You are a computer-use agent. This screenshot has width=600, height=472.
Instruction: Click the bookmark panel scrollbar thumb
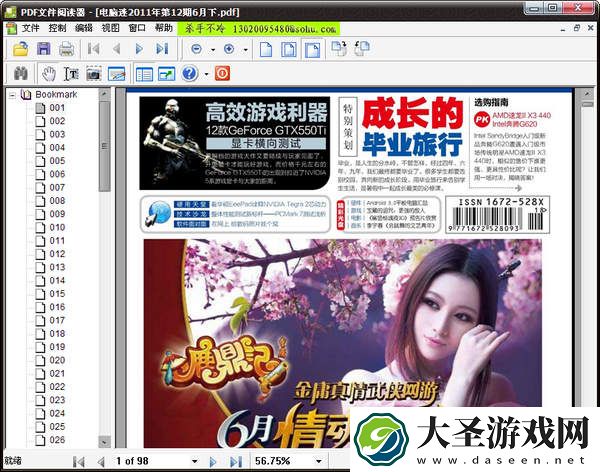(x=104, y=146)
